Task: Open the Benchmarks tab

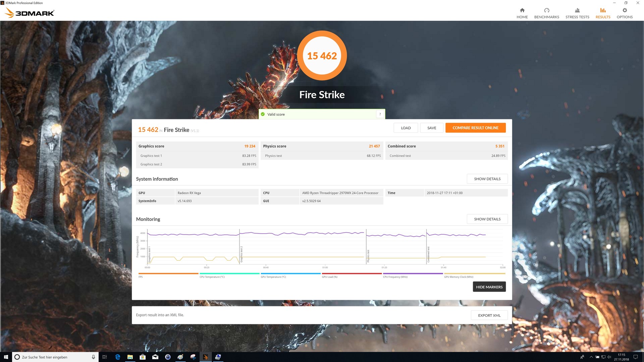Action: (x=546, y=13)
